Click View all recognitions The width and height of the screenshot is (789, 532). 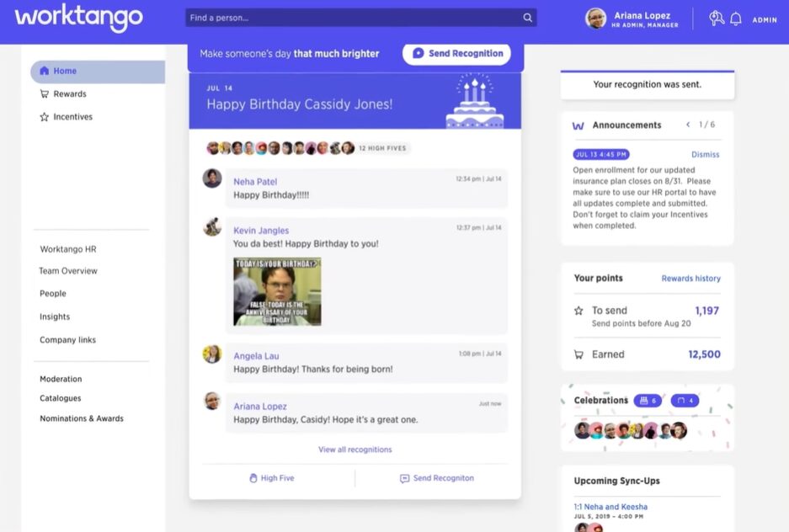tap(355, 449)
